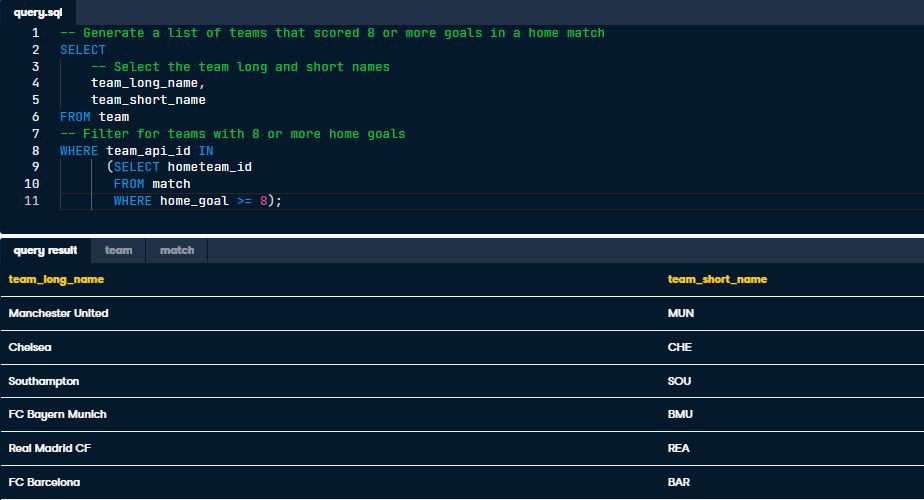
Task: Click the REA short name cell
Action: click(x=678, y=448)
